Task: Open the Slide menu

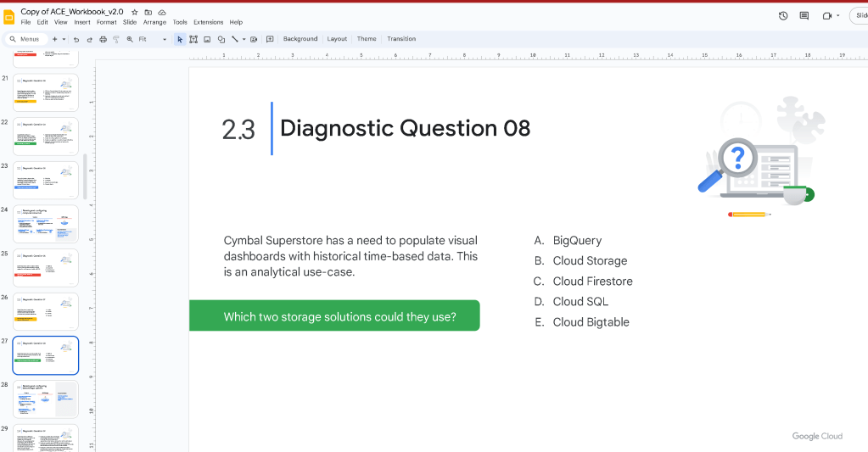Action: point(130,22)
